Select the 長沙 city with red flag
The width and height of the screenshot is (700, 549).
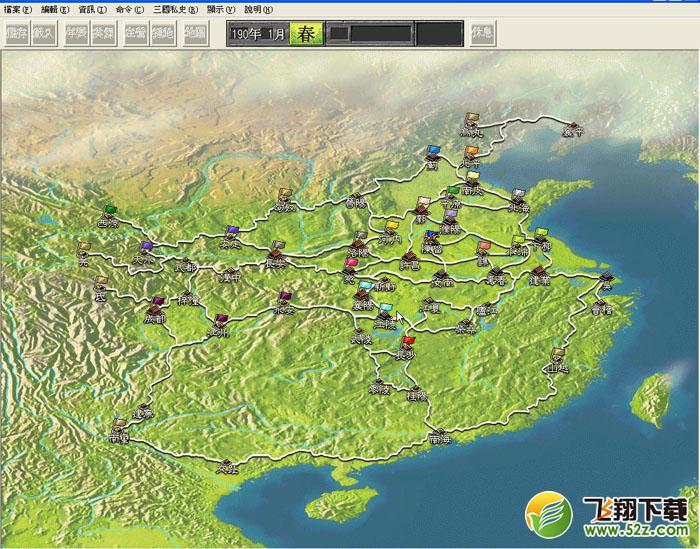tap(405, 349)
